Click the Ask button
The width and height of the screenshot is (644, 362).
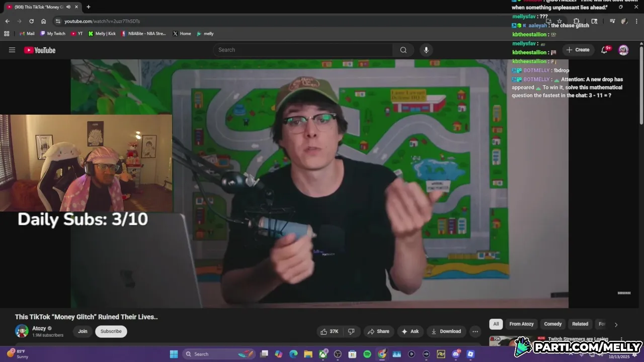[410, 331]
